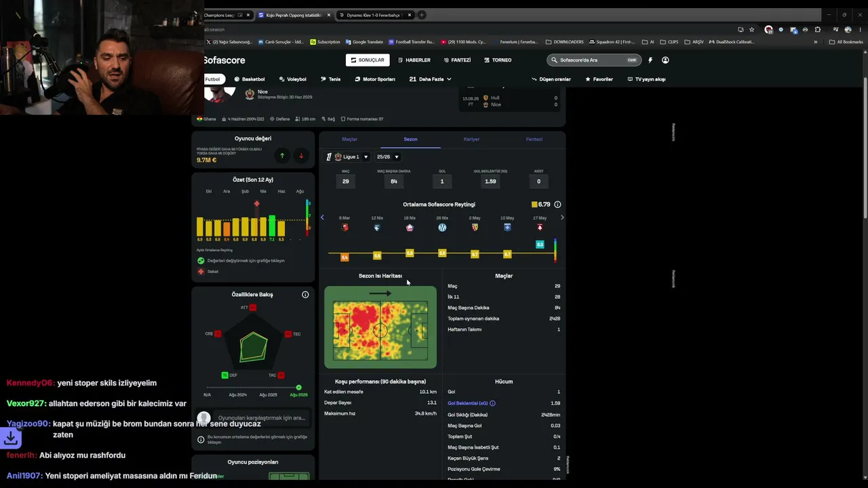Open the Ligue 1 league dropdown
The width and height of the screenshot is (868, 488).
click(x=347, y=157)
